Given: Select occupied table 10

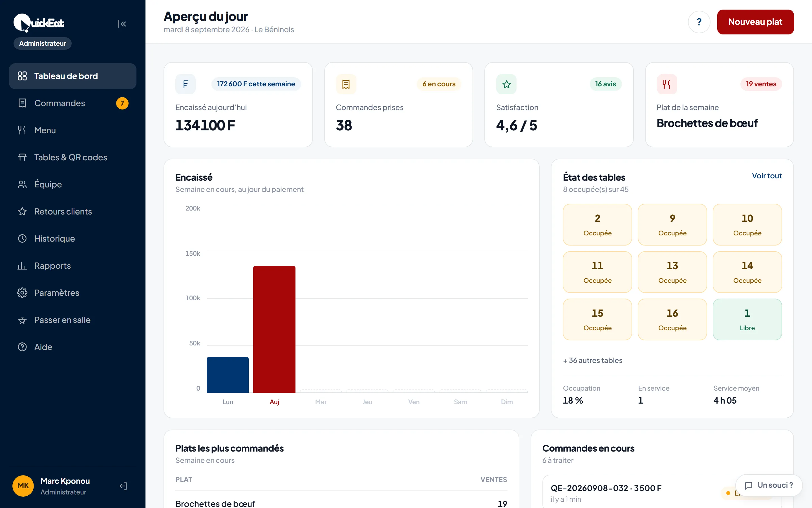Looking at the screenshot, I should [747, 225].
